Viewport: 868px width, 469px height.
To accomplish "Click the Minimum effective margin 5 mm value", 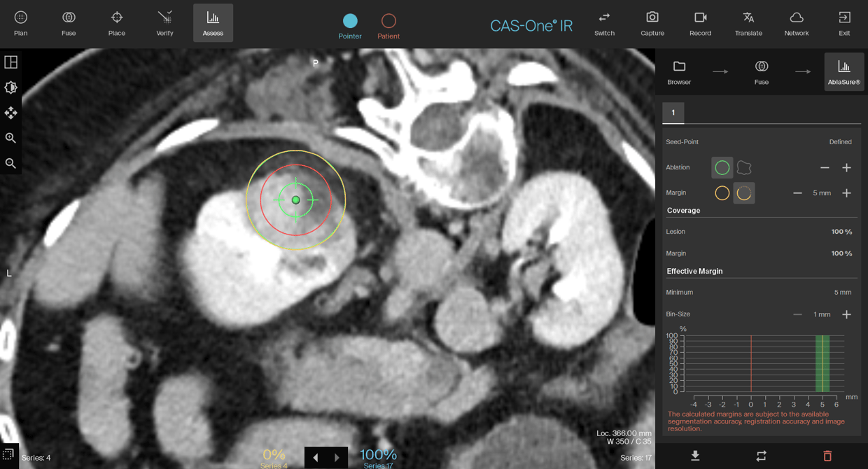I will (843, 293).
